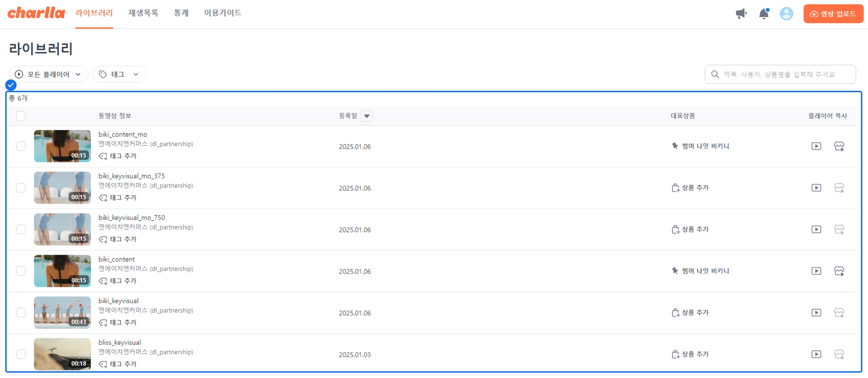Open the user profile avatar

[786, 14]
